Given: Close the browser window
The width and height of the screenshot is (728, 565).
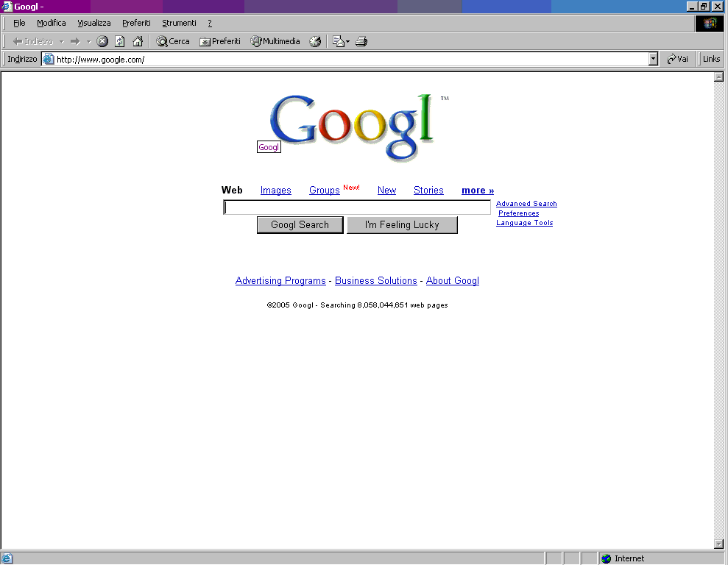Looking at the screenshot, I should coord(717,7).
